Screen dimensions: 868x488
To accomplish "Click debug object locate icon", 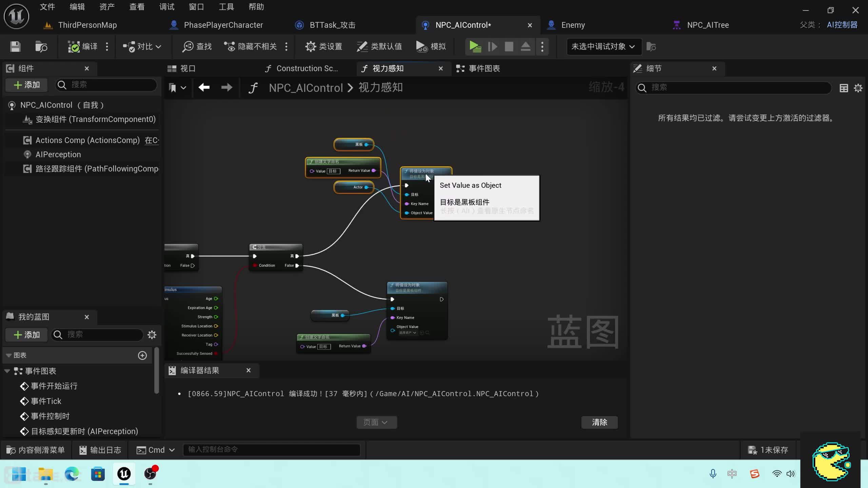I will click(x=651, y=46).
